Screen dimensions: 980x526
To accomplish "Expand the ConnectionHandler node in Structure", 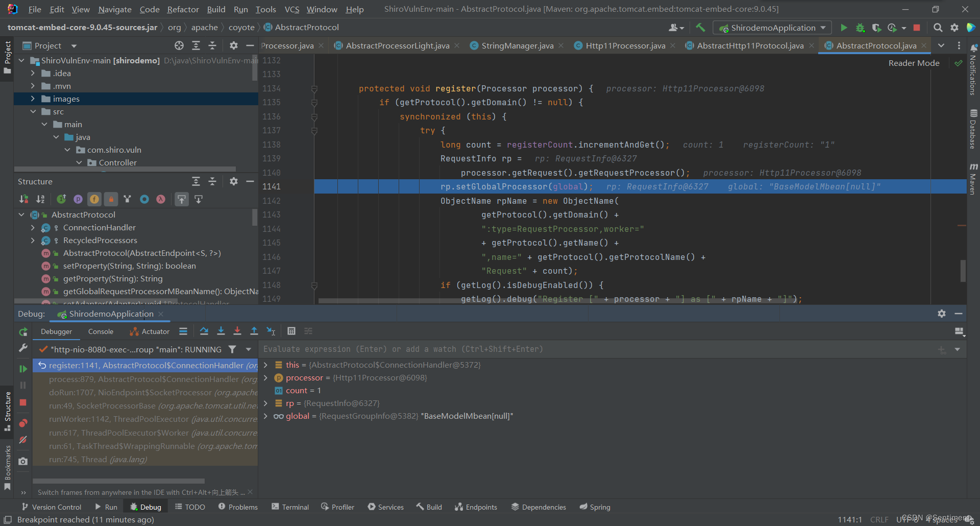I will click(33, 227).
